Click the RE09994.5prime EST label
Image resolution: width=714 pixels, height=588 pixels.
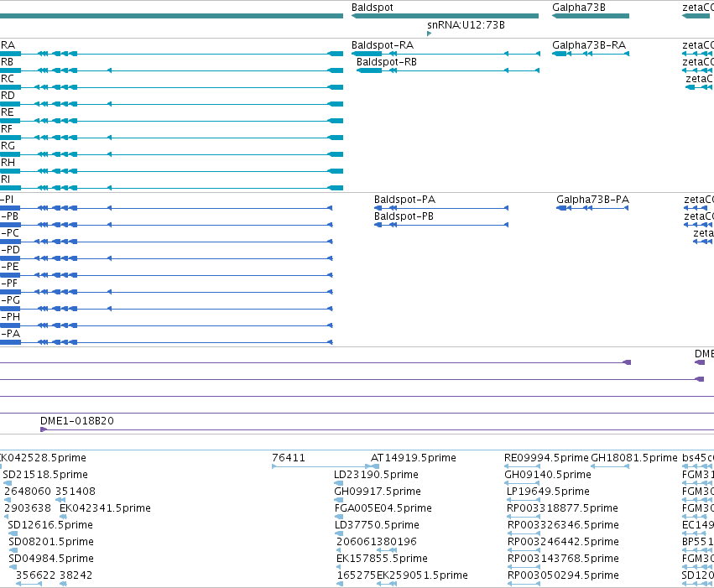coord(546,458)
